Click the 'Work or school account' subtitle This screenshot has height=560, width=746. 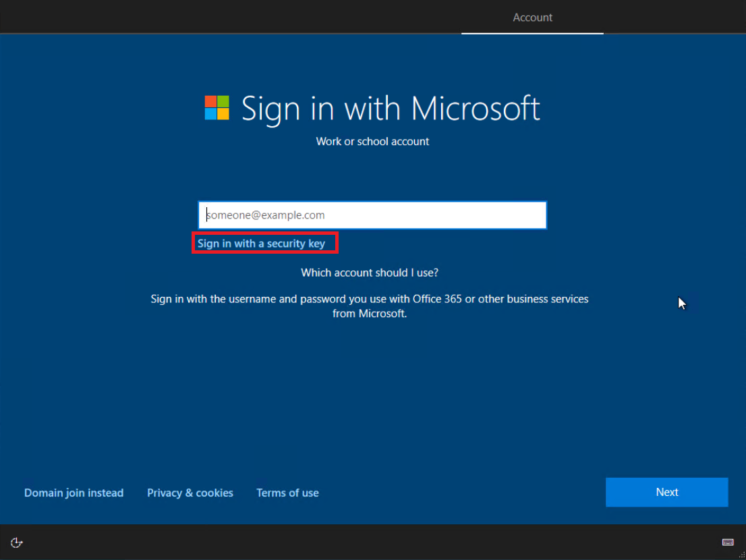(x=372, y=142)
